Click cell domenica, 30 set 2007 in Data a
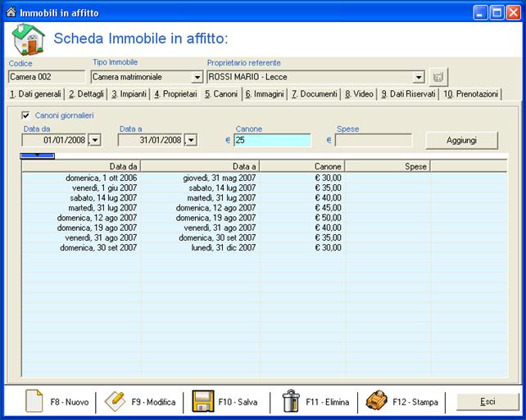 [217, 237]
